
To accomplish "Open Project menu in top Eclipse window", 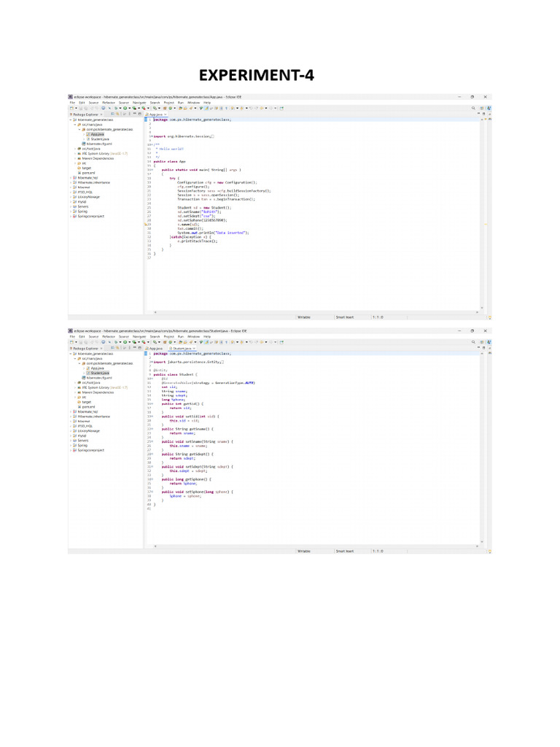I will tap(169, 102).
